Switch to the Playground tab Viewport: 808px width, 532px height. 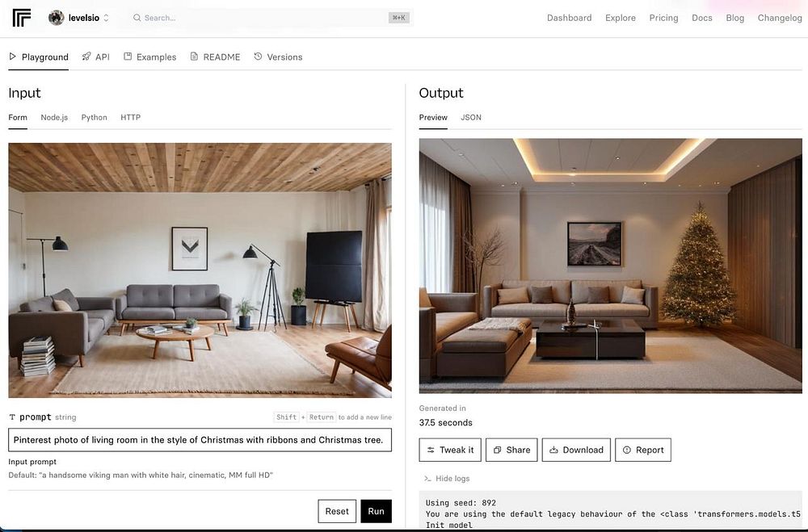click(39, 57)
